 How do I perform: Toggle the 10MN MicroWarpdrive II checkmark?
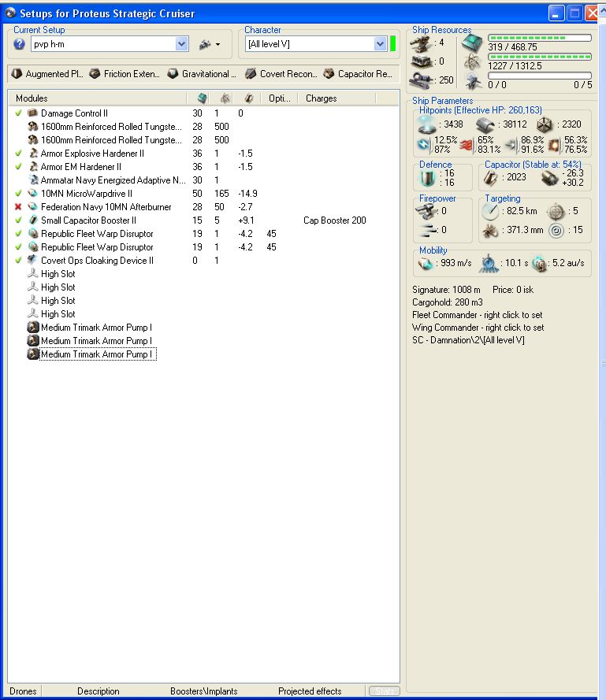[18, 193]
